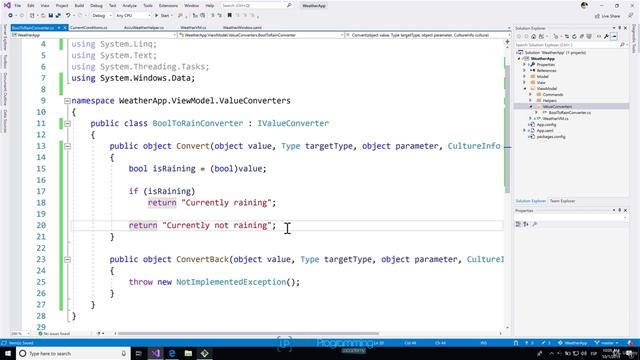The image size is (640, 360).
Task: Click the Solution Explorer Home icon
Action: [x=533, y=36]
